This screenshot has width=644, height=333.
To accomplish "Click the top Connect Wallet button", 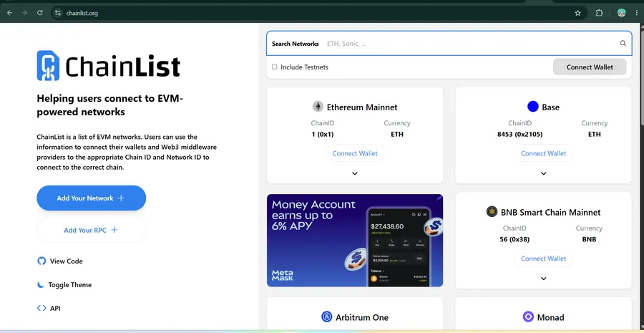I will pyautogui.click(x=590, y=67).
